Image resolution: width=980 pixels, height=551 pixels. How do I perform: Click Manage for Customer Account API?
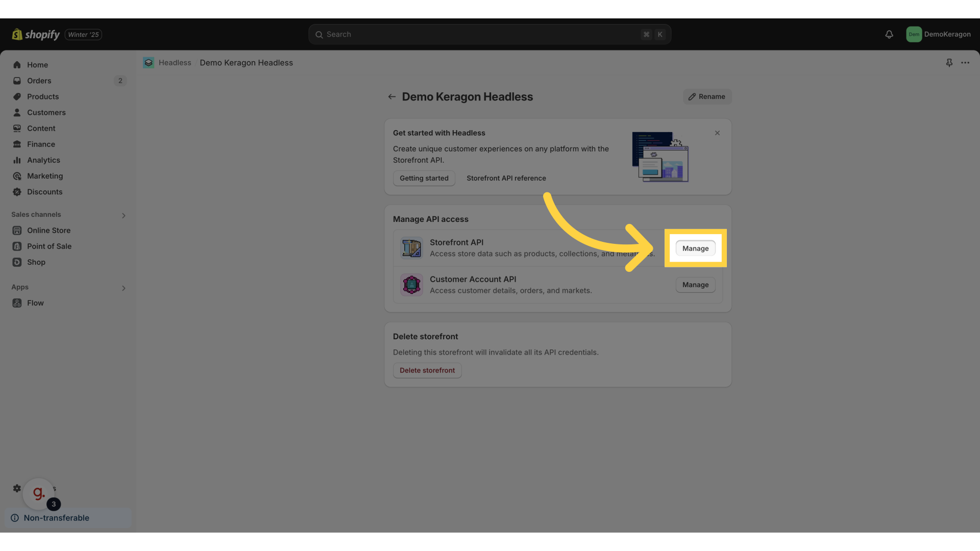click(695, 285)
